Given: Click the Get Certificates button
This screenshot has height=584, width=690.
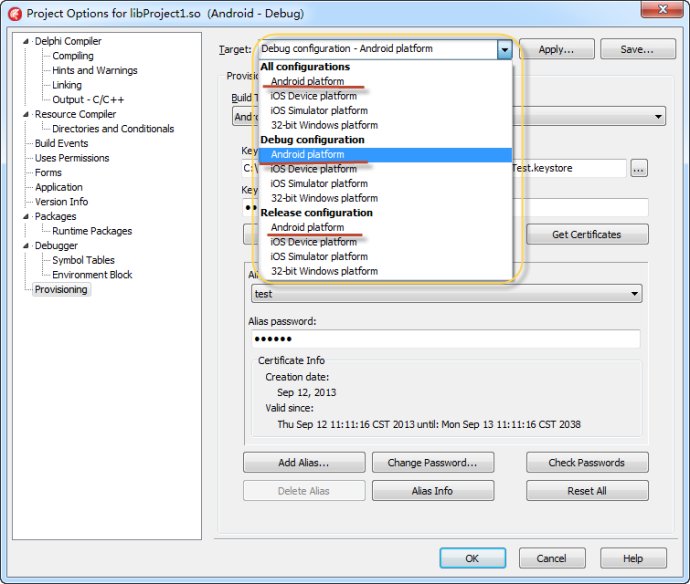Looking at the screenshot, I should click(x=587, y=235).
